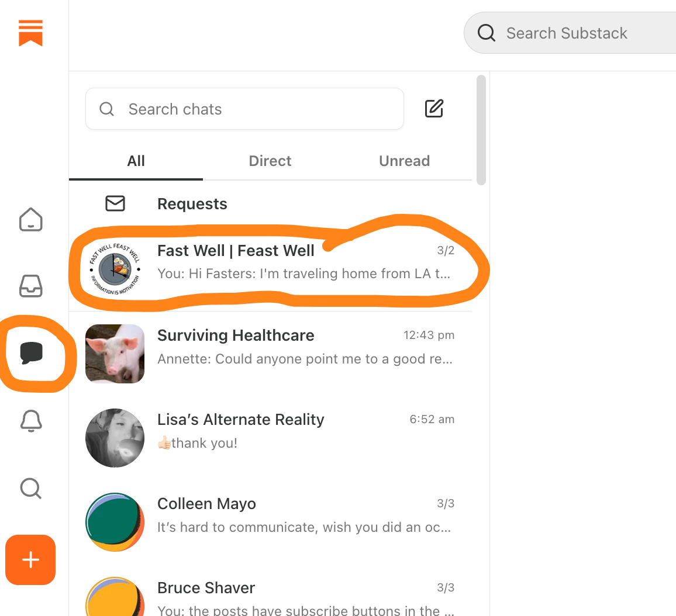
Task: Click preview "Annette: Could anyone point me"
Action: pos(305,359)
